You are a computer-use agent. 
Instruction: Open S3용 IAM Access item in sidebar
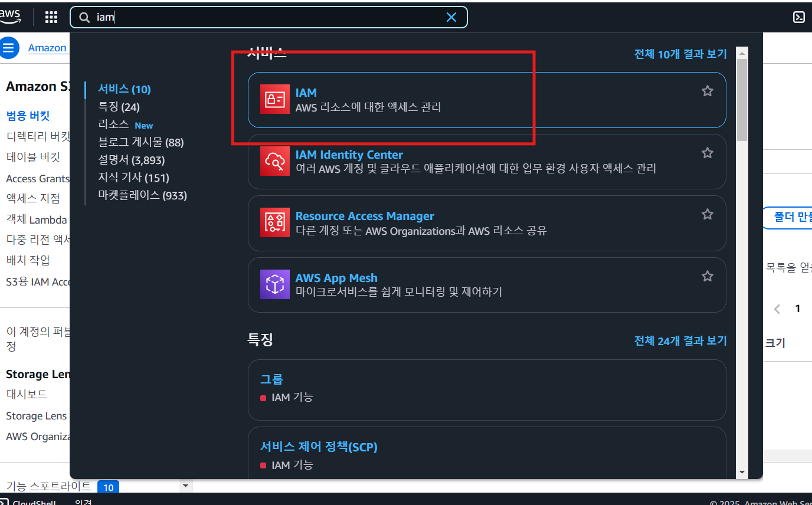tap(38, 281)
